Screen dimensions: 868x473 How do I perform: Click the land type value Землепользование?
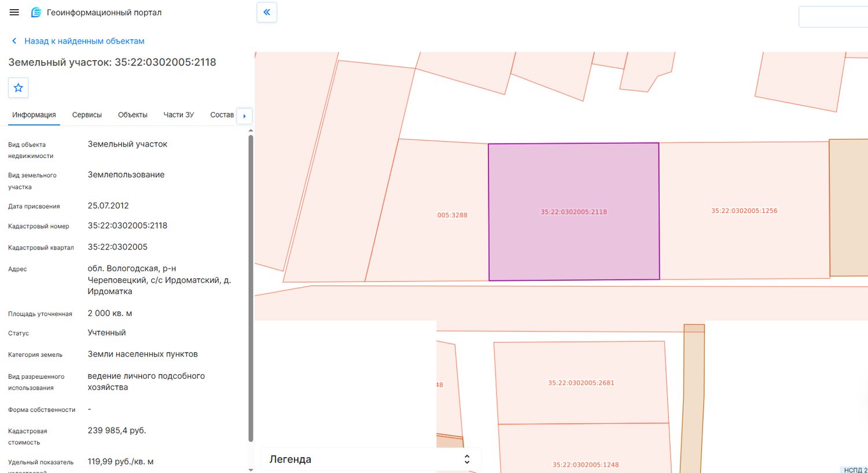pos(126,175)
